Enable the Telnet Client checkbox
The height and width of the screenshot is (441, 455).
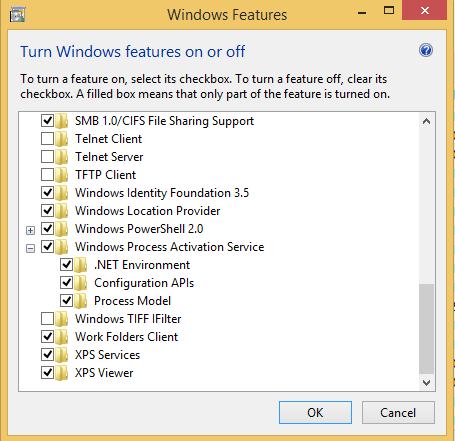click(x=47, y=139)
